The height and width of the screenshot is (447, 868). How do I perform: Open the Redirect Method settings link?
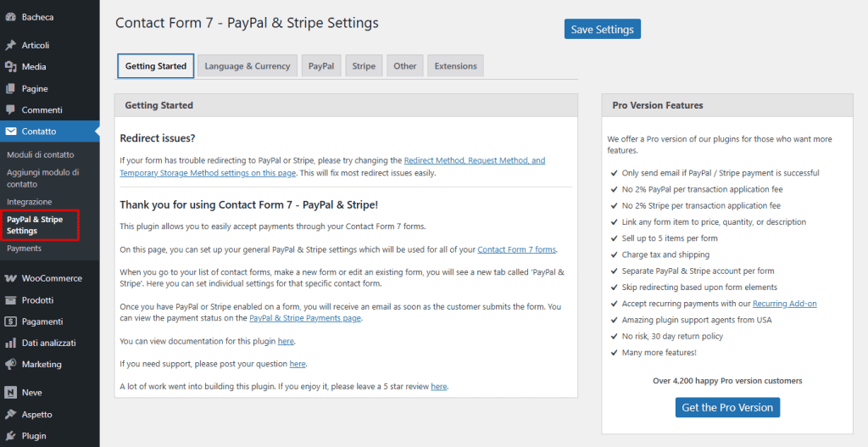332,167
